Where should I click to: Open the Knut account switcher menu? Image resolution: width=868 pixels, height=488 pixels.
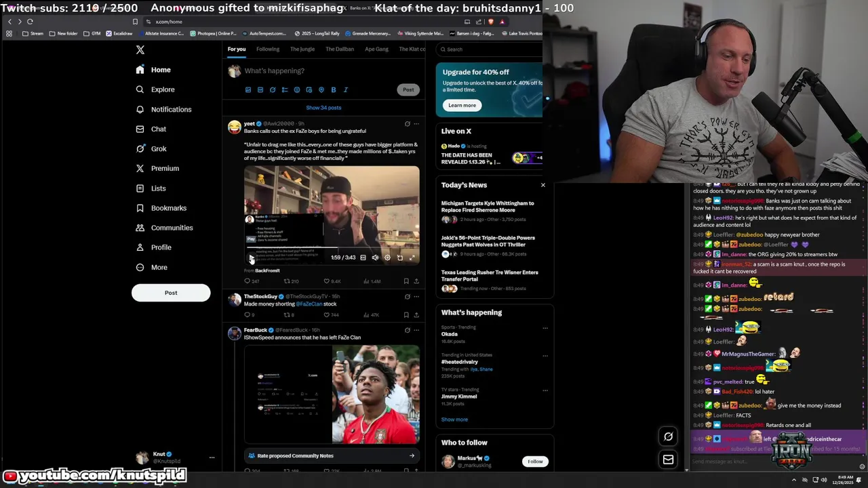[x=174, y=457]
